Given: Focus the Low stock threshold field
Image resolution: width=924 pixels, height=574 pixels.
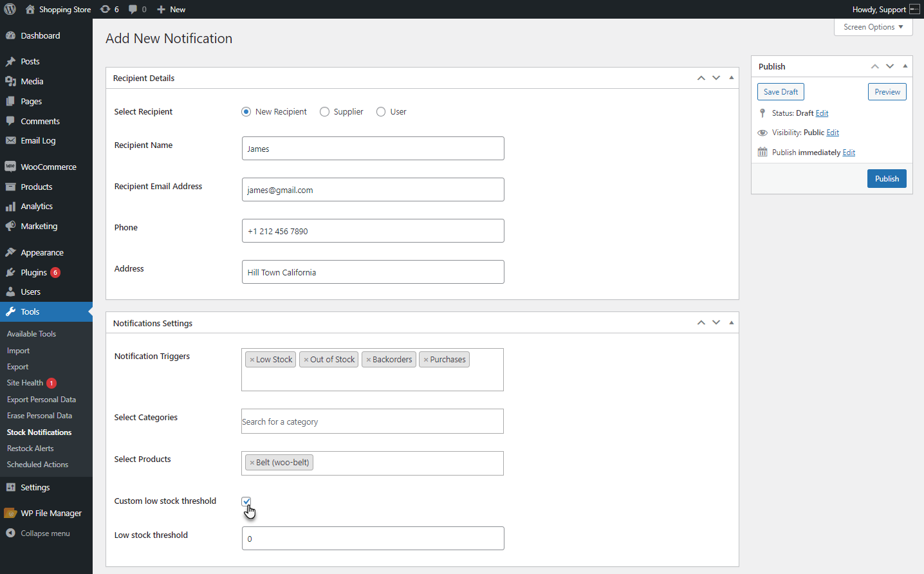Looking at the screenshot, I should coord(373,539).
